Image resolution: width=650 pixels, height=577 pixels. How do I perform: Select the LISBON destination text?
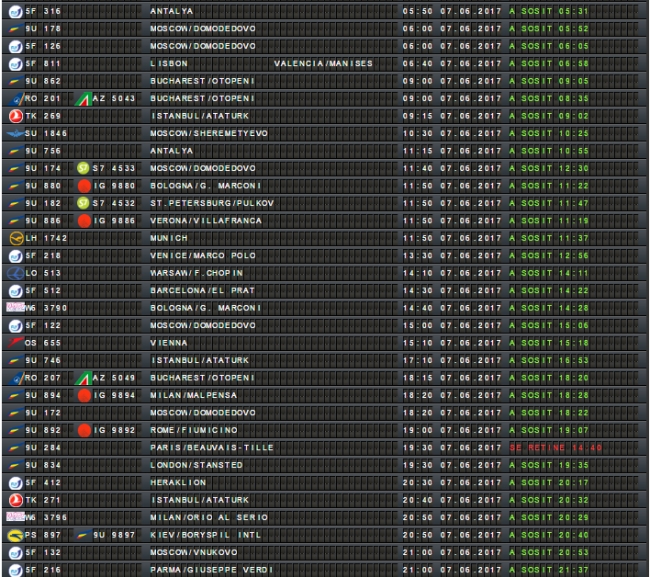(169, 63)
